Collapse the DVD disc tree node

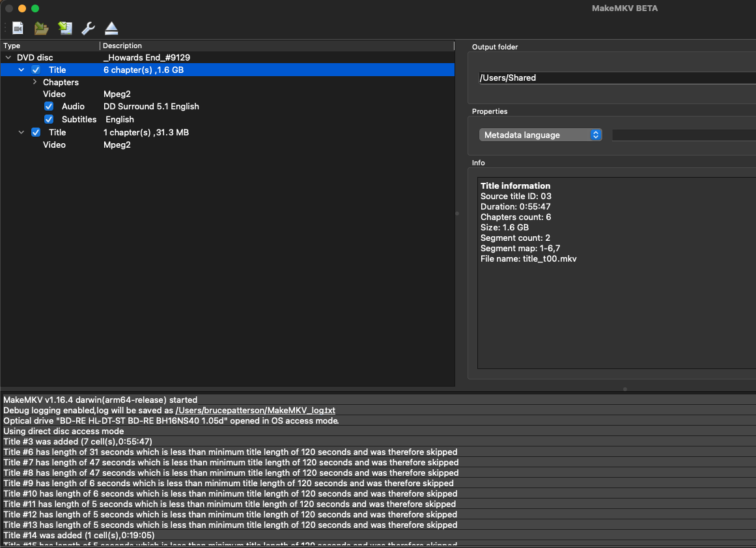pyautogui.click(x=8, y=57)
